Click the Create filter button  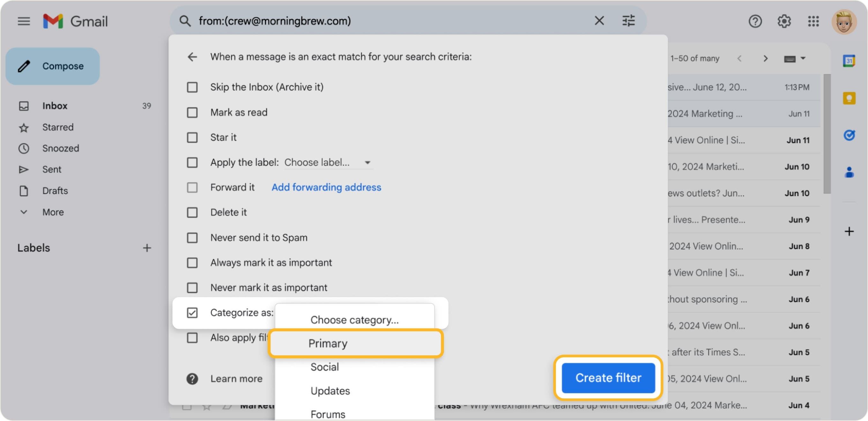point(608,378)
